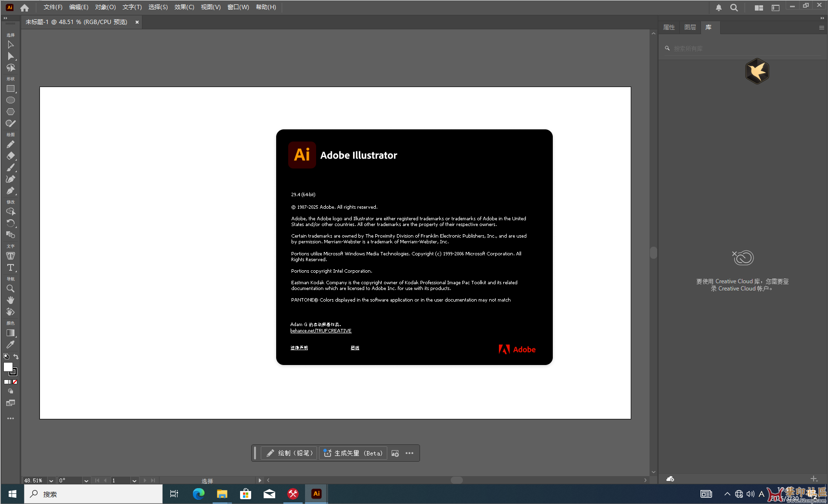Click the credits link in About dialog
This screenshot has width=828, height=504.
pyautogui.click(x=355, y=348)
